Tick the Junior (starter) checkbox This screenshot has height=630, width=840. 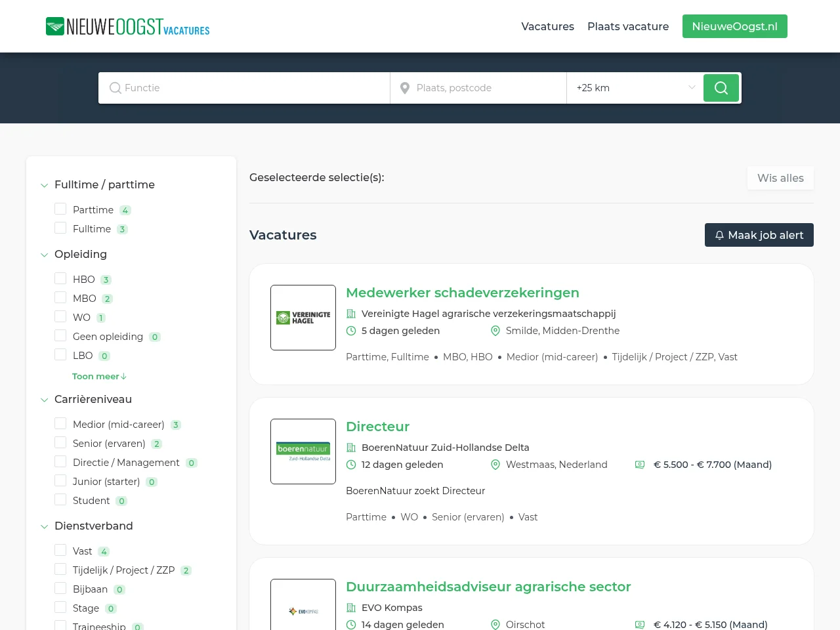[x=60, y=480]
